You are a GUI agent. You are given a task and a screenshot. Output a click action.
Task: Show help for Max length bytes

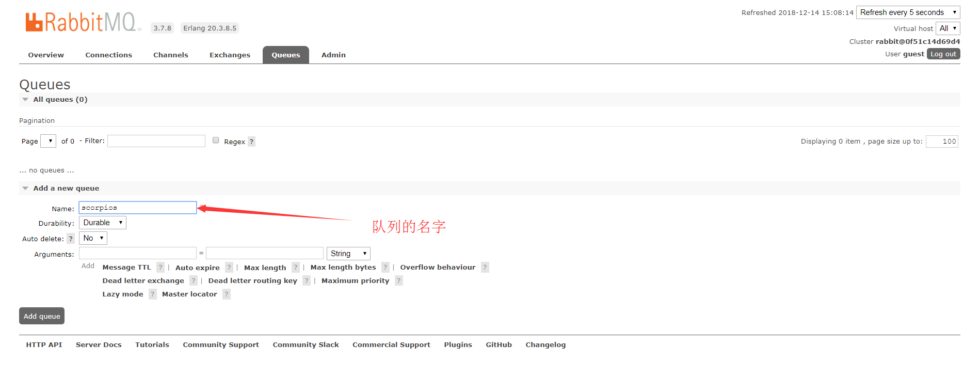pyautogui.click(x=385, y=267)
